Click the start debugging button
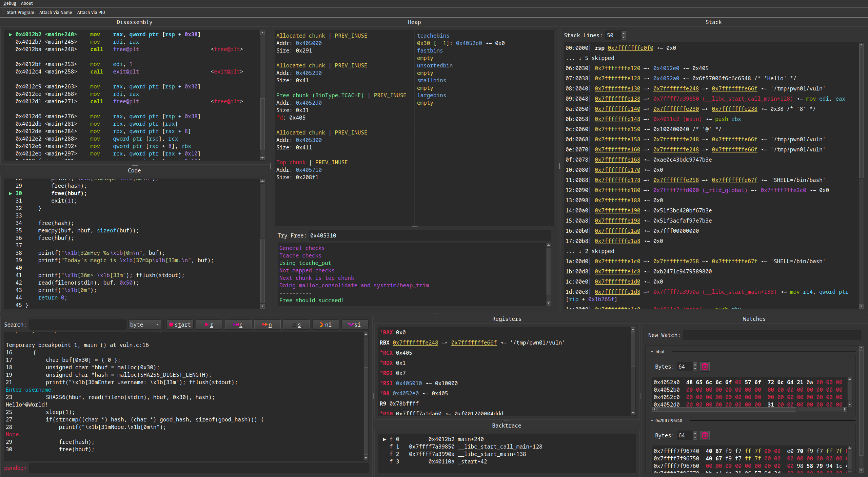868x477 pixels. [180, 325]
